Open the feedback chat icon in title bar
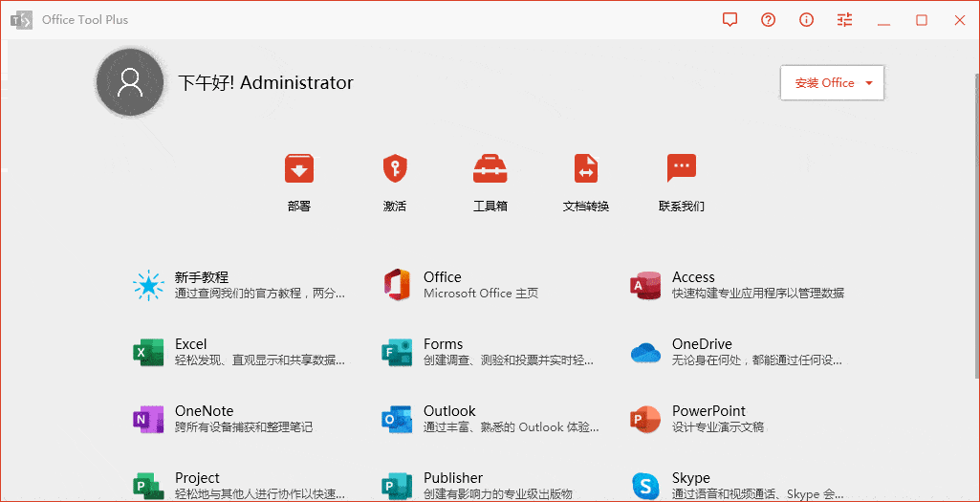980x502 pixels. [x=730, y=20]
